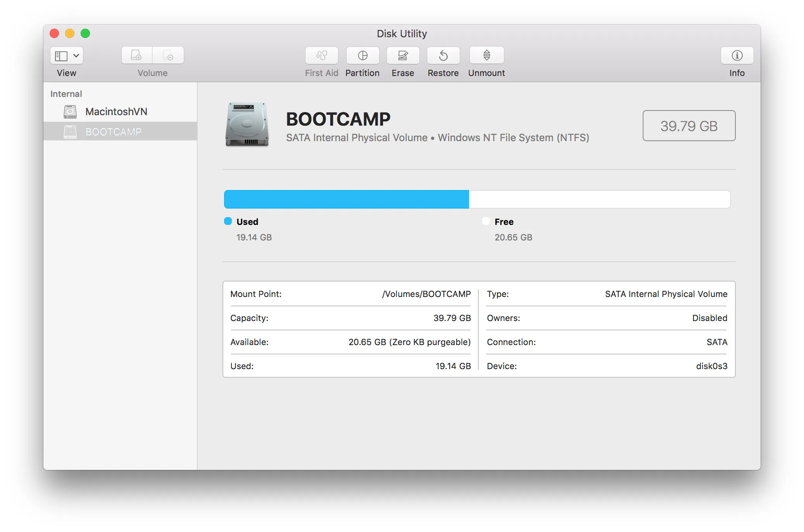This screenshot has height=532, width=804.
Task: Click the Add Volume icon
Action: click(x=136, y=55)
